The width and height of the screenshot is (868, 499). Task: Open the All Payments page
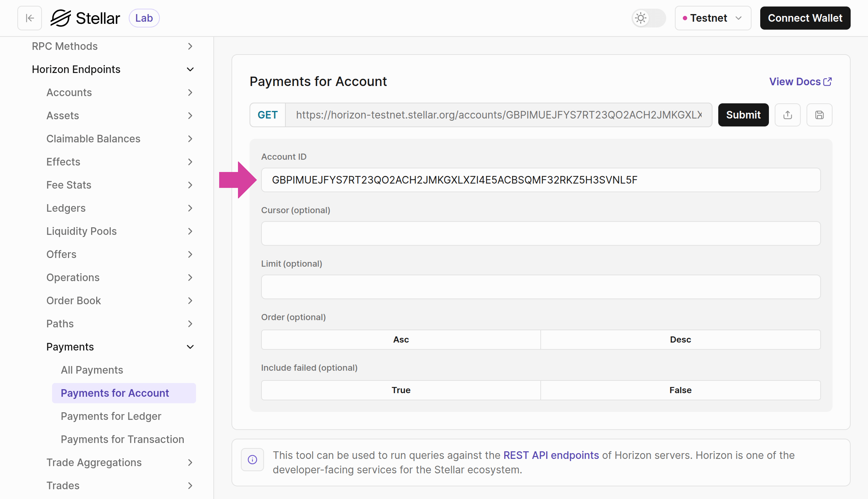[92, 370]
